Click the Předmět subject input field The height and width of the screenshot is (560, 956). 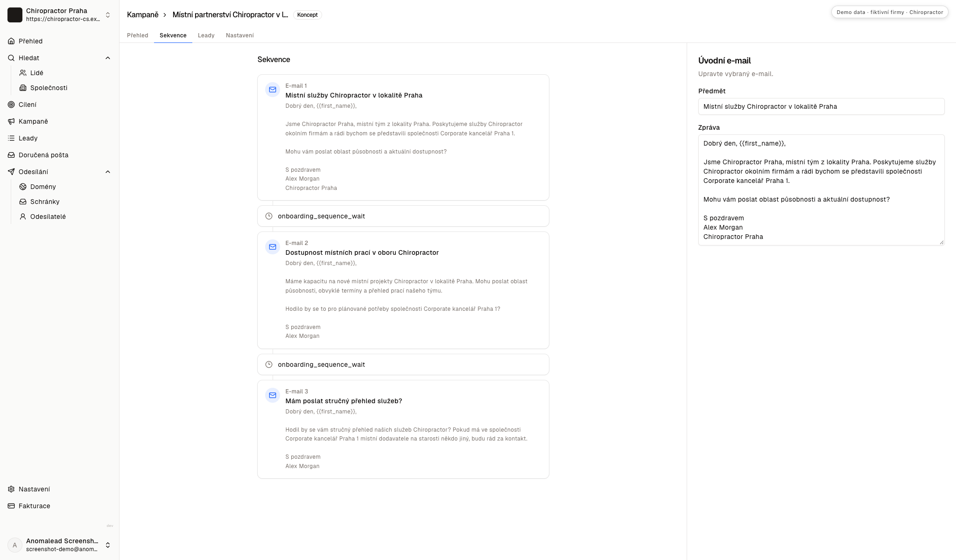click(821, 106)
